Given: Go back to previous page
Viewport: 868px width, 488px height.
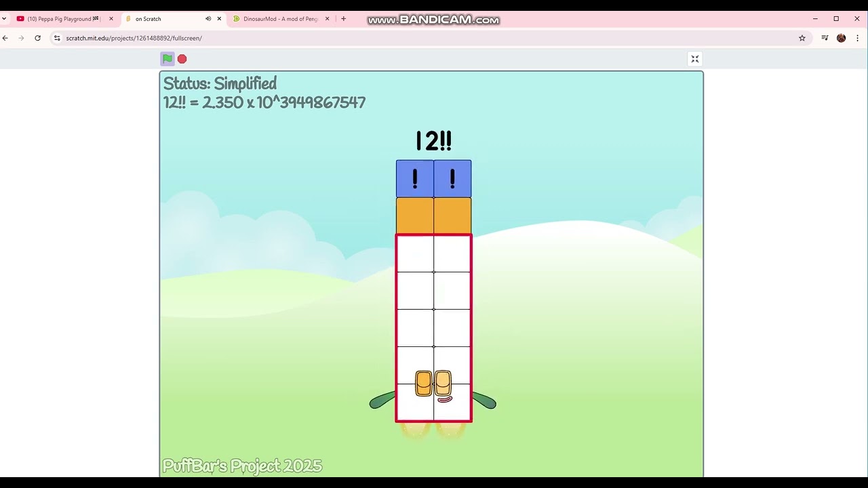Looking at the screenshot, I should (x=5, y=38).
